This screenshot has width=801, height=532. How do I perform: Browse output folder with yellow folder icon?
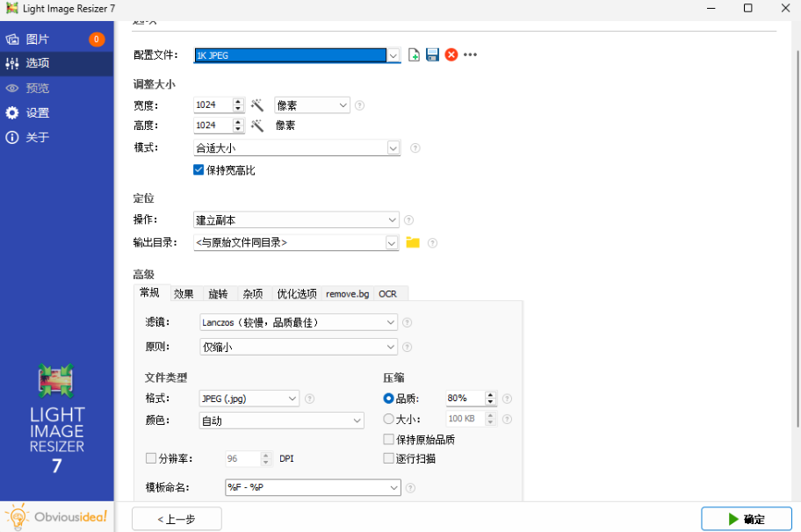click(413, 242)
